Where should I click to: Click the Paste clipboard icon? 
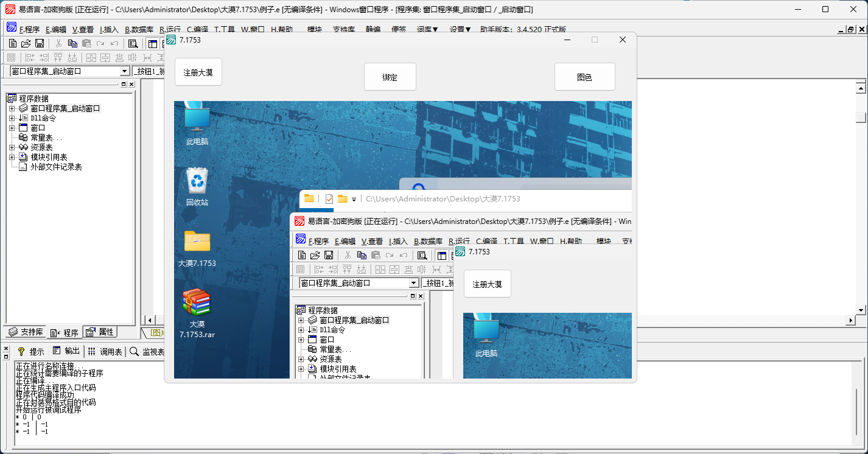86,43
